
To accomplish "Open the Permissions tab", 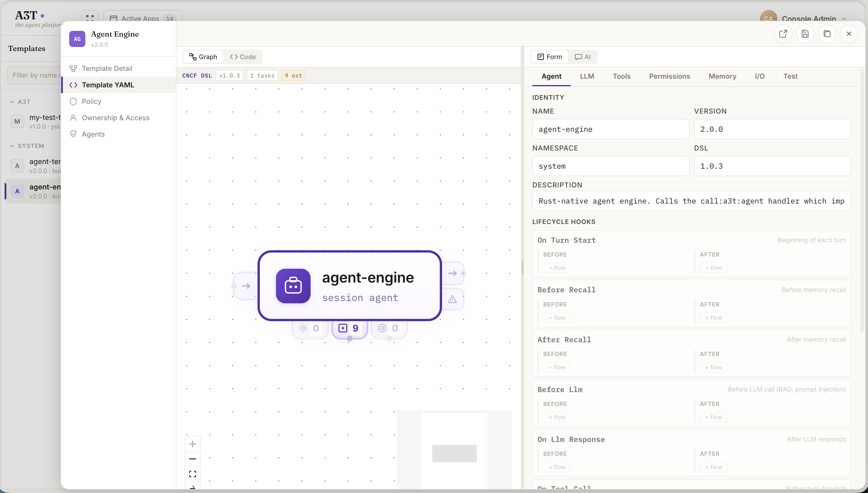I will click(670, 76).
